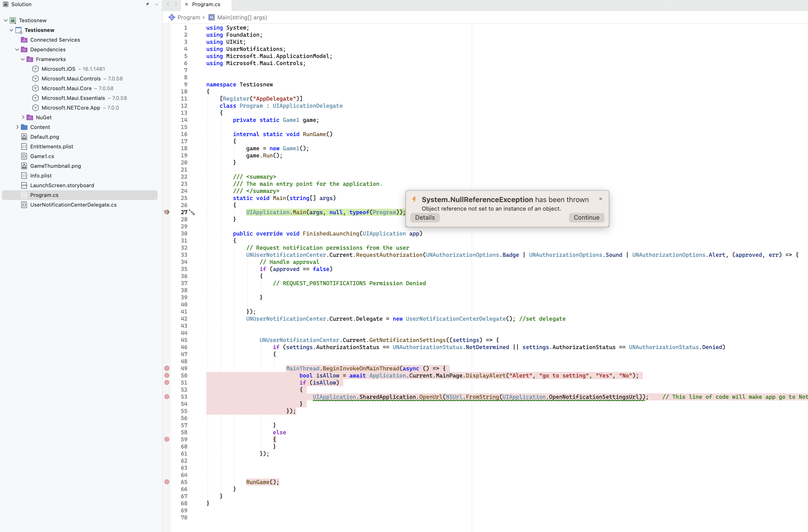Click the UIApplicationDelegate type on line 12
The width and height of the screenshot is (808, 532).
(308, 106)
